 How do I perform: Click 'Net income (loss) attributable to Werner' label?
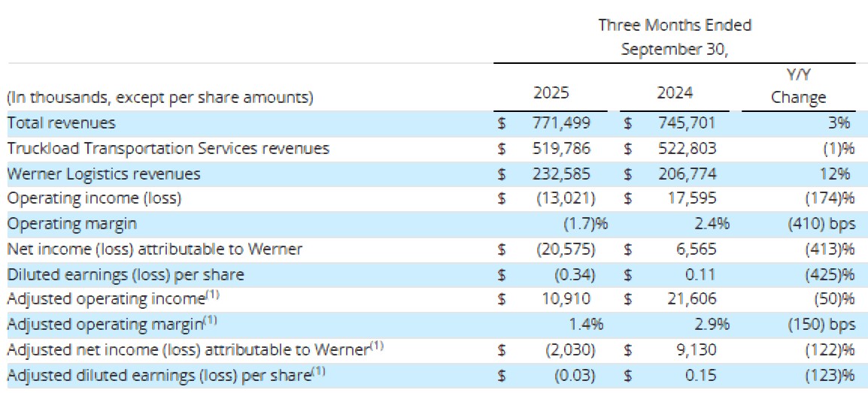click(x=154, y=249)
